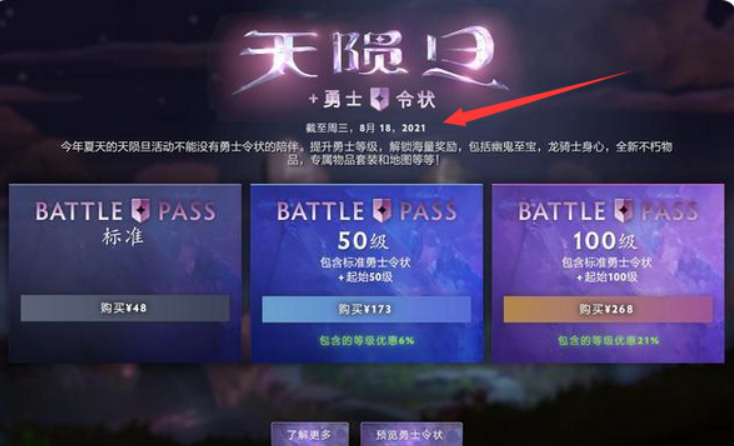The width and height of the screenshot is (734, 446).
Task: Click the red arrow pointing at the date
Action: 538,98
